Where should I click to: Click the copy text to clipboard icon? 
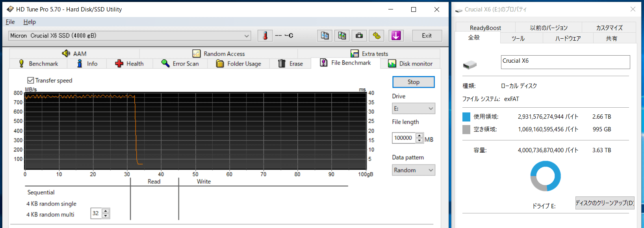[x=325, y=36]
